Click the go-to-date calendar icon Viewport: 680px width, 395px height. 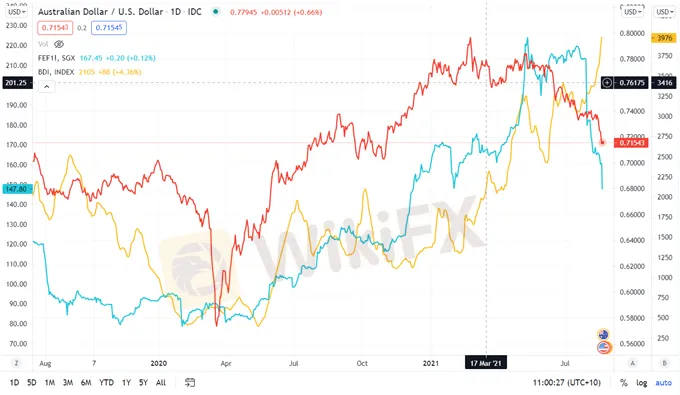point(190,382)
